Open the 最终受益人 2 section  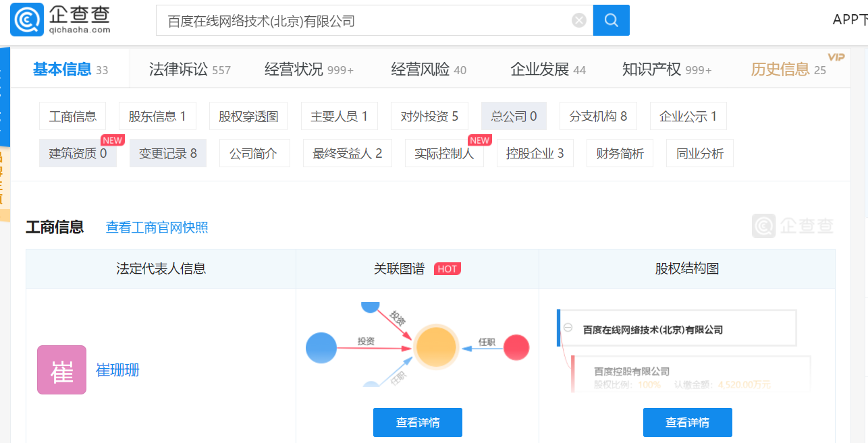click(x=348, y=153)
